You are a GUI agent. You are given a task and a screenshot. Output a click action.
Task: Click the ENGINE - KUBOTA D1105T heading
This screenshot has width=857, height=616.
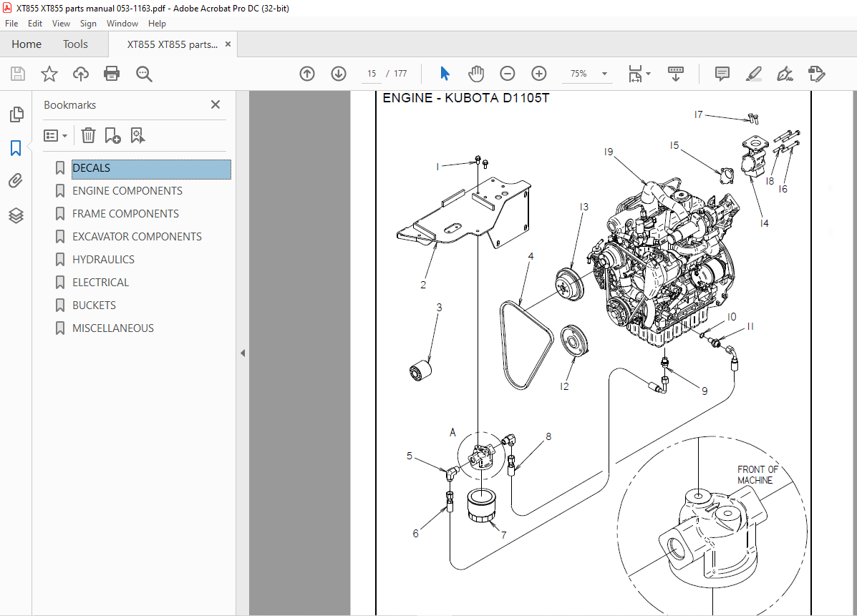click(465, 98)
